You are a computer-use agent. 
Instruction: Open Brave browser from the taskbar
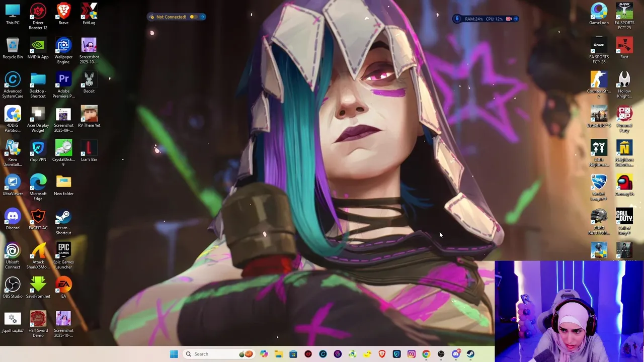[x=382, y=354]
